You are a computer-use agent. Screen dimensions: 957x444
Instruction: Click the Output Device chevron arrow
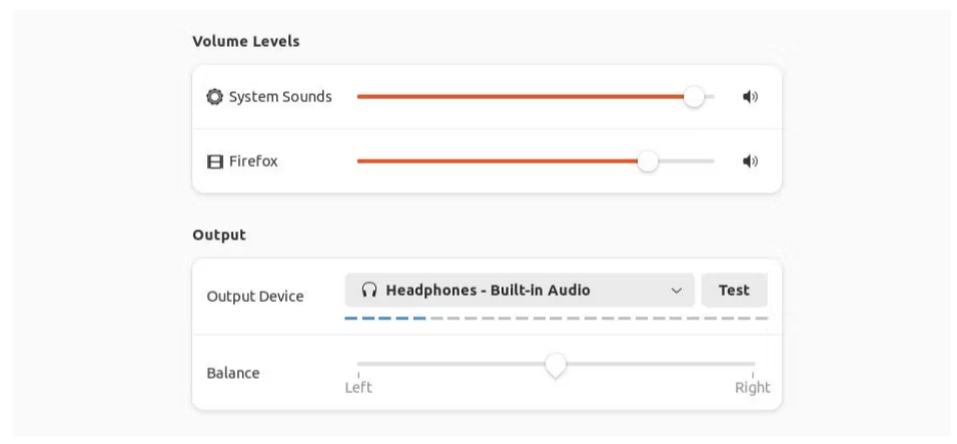pos(677,291)
